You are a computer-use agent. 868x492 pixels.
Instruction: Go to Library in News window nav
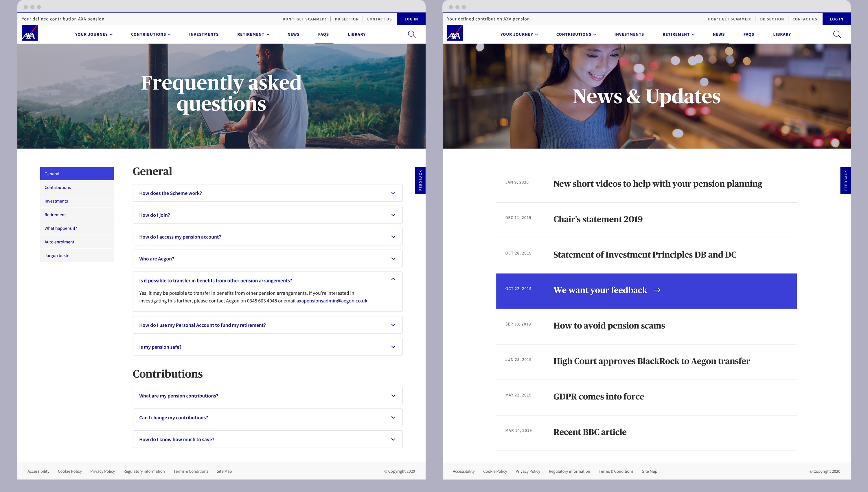tap(782, 34)
